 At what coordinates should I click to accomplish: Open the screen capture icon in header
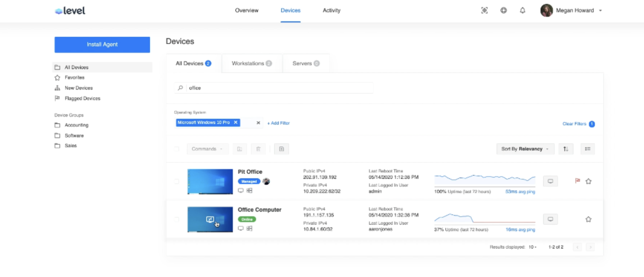tap(484, 10)
